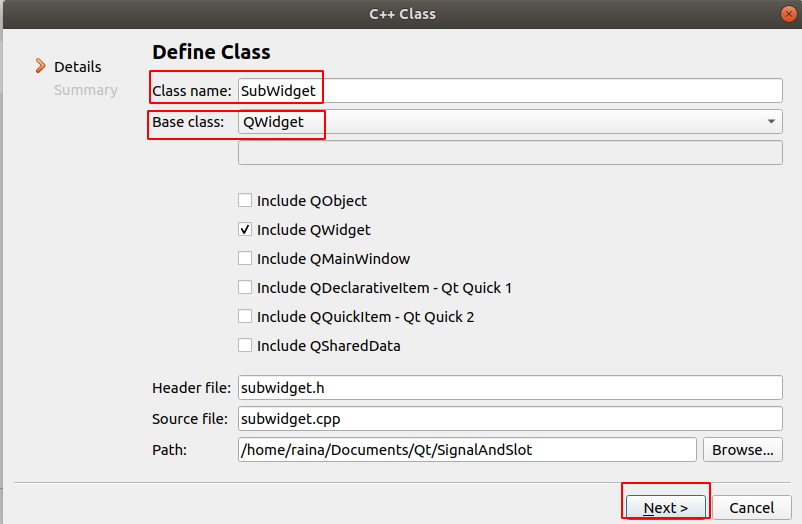
Task: Click the Source file input field
Action: (x=510, y=419)
